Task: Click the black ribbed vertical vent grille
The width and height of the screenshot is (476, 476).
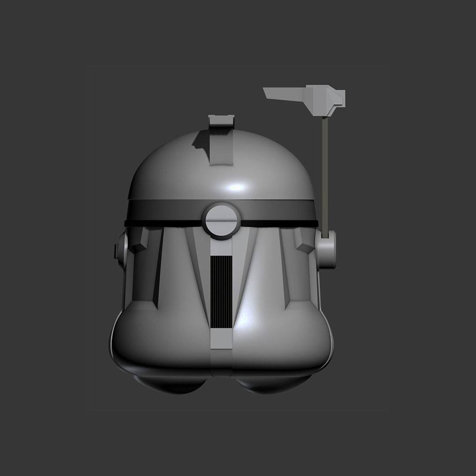Action: click(x=221, y=292)
